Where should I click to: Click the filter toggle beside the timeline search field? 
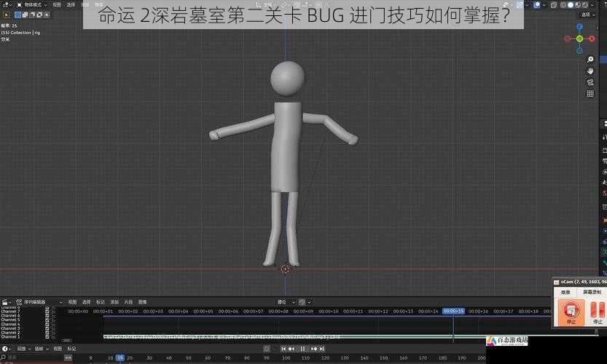coord(68,357)
